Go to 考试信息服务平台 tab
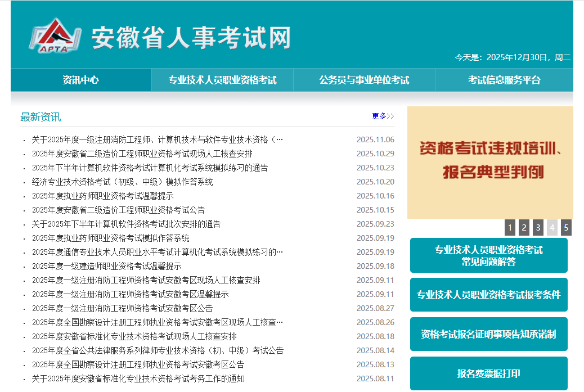 click(504, 80)
